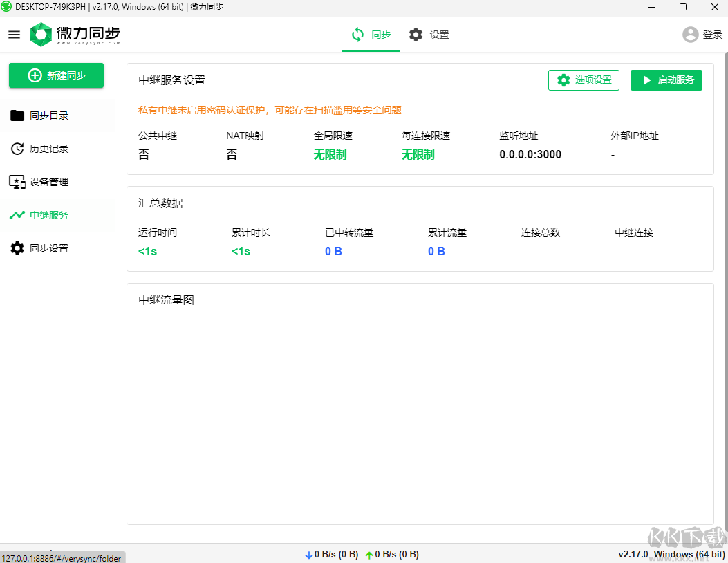Click the 0 B/s download speed readout

pos(337,554)
